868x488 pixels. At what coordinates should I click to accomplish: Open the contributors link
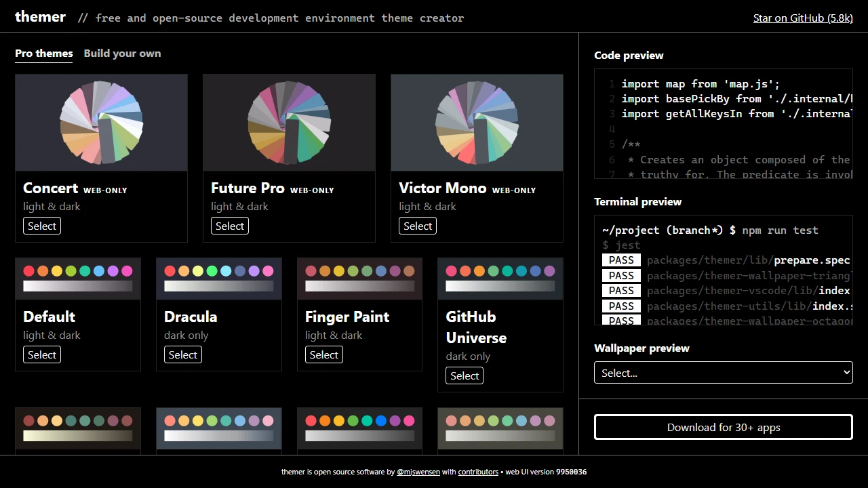[478, 472]
